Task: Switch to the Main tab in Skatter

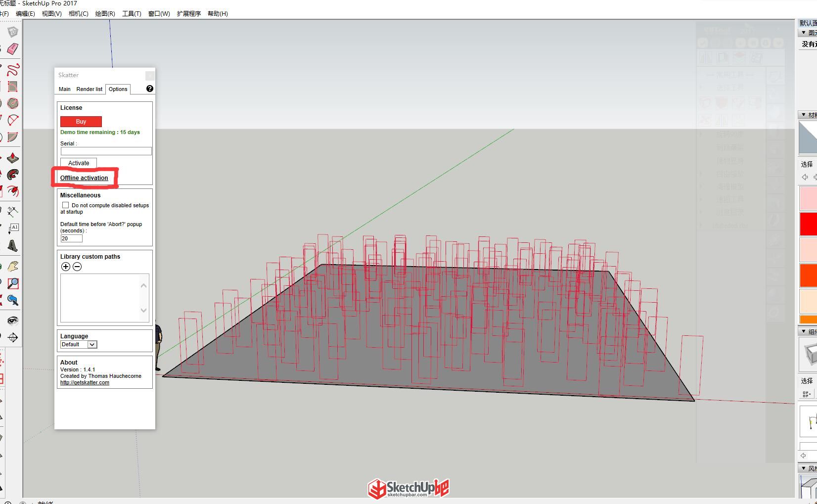Action: (x=65, y=89)
